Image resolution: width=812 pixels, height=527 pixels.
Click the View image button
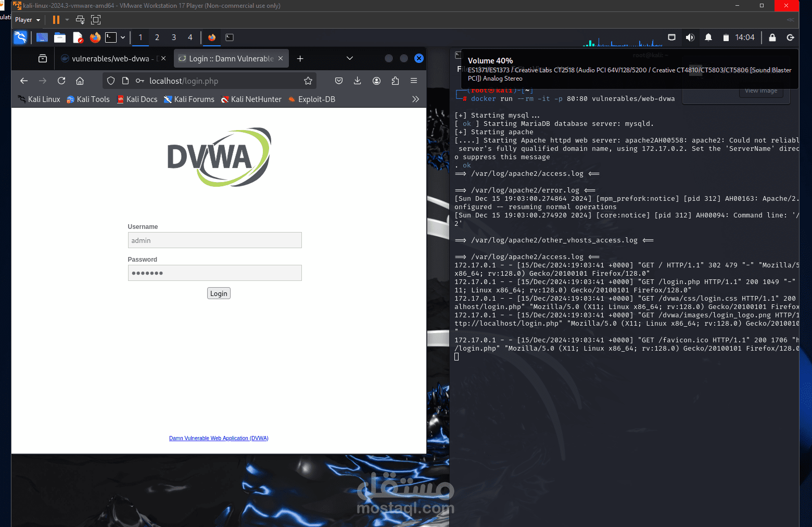[x=761, y=91]
